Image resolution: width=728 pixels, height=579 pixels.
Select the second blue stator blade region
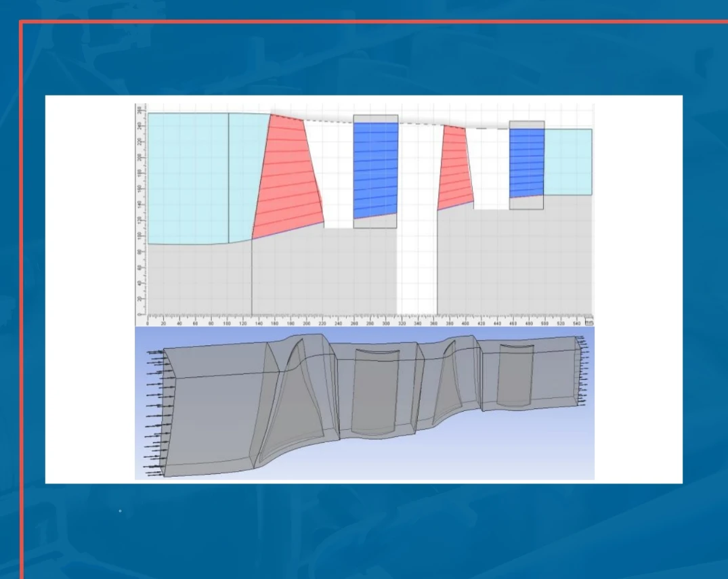pos(527,163)
